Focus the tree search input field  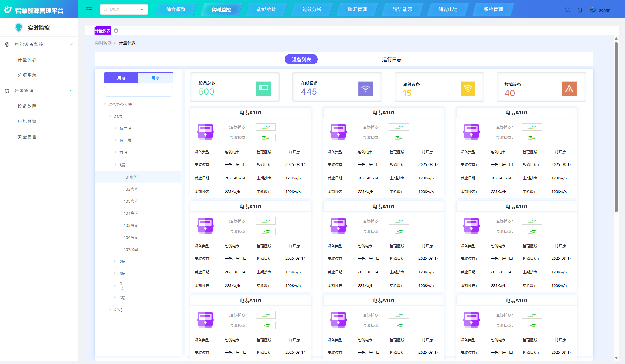click(x=138, y=91)
